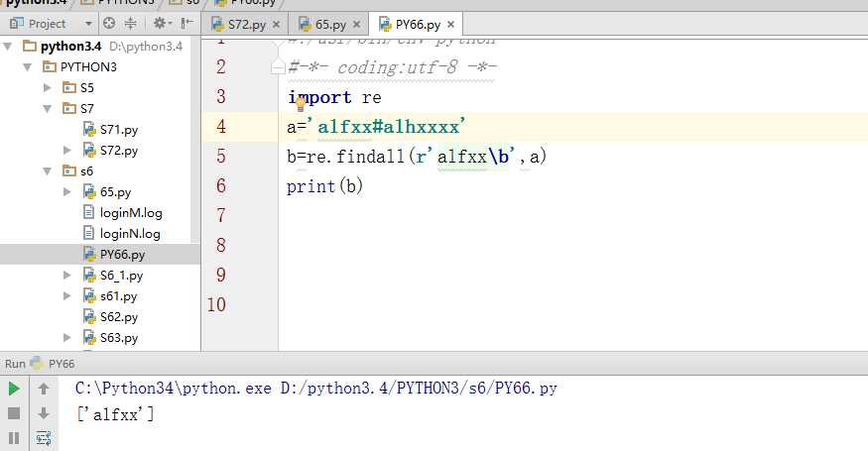The width and height of the screenshot is (868, 451).
Task: Click the Collapse All toolbar icon
Action: pos(130,23)
